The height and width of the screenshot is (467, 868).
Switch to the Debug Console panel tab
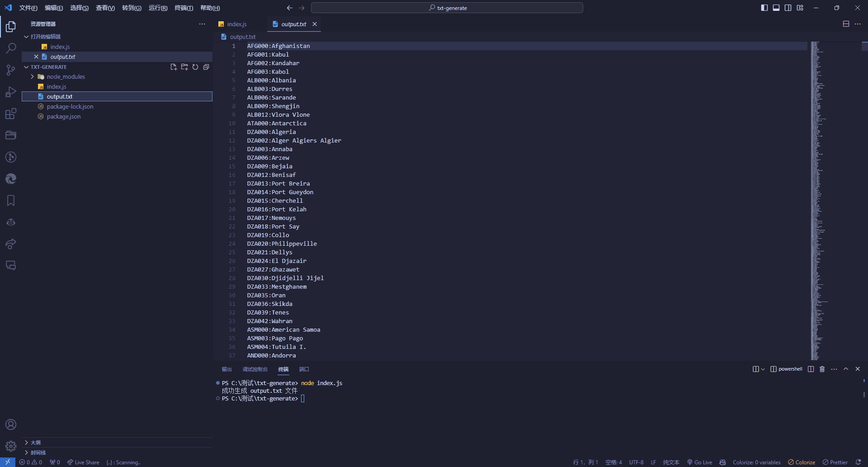[255, 369]
